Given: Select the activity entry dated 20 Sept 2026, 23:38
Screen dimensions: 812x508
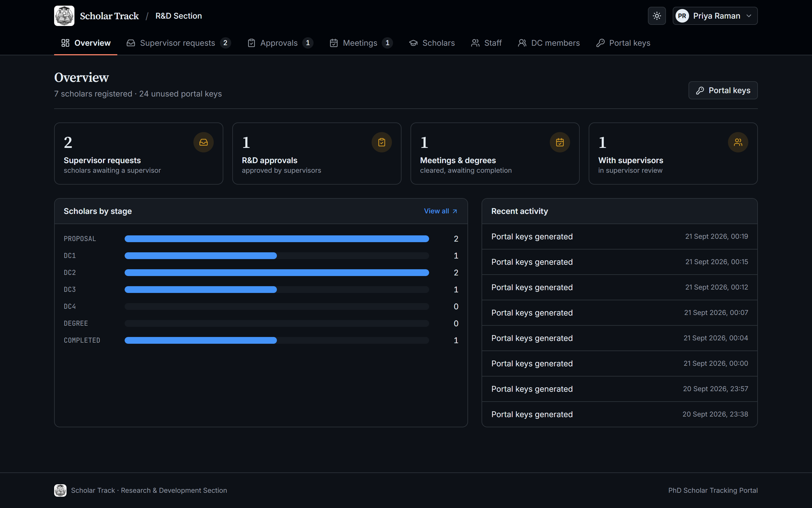Looking at the screenshot, I should 619,414.
